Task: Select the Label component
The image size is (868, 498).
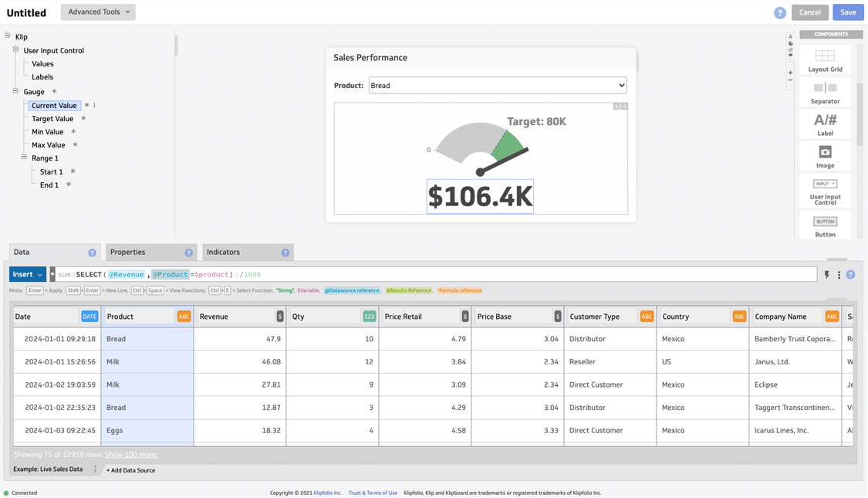Action: point(825,124)
